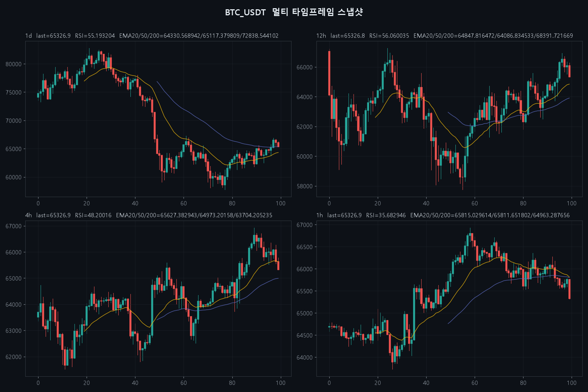Click the 64000 label on the 12h chart
The height and width of the screenshot is (392, 588).
pos(305,97)
